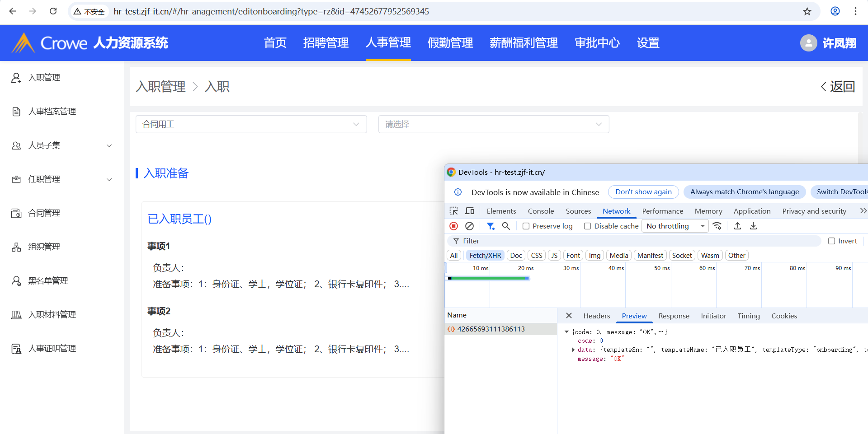Expand the data object in preview
The height and width of the screenshot is (434, 868).
click(573, 350)
